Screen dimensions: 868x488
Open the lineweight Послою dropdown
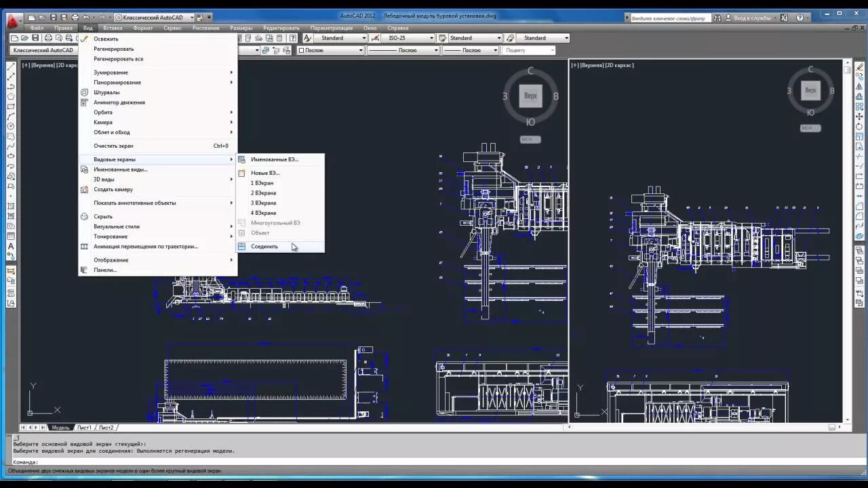click(471, 50)
